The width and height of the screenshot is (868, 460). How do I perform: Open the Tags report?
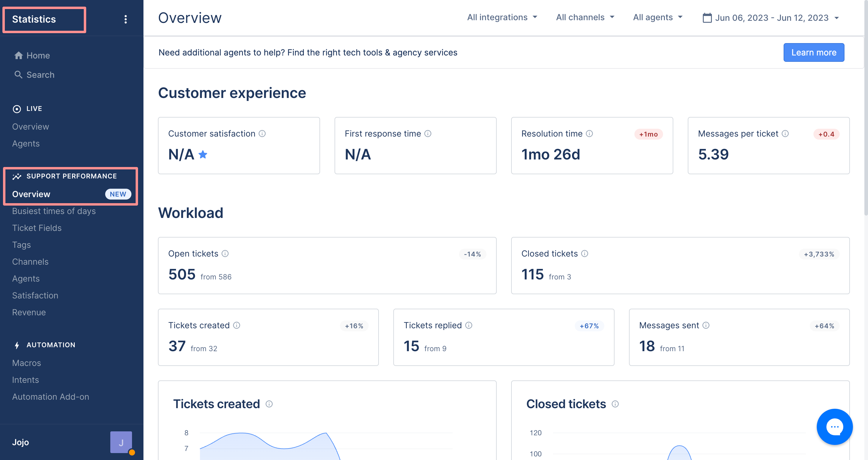click(22, 245)
